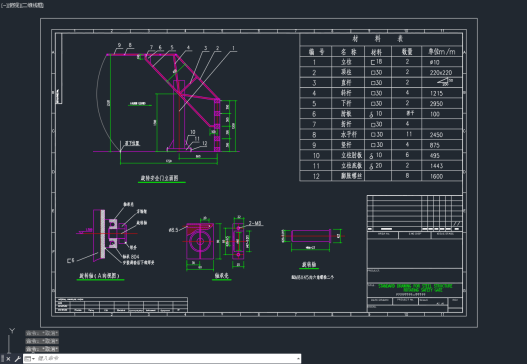
Task: Select the 1215 value in the table
Action: pyautogui.click(x=436, y=93)
